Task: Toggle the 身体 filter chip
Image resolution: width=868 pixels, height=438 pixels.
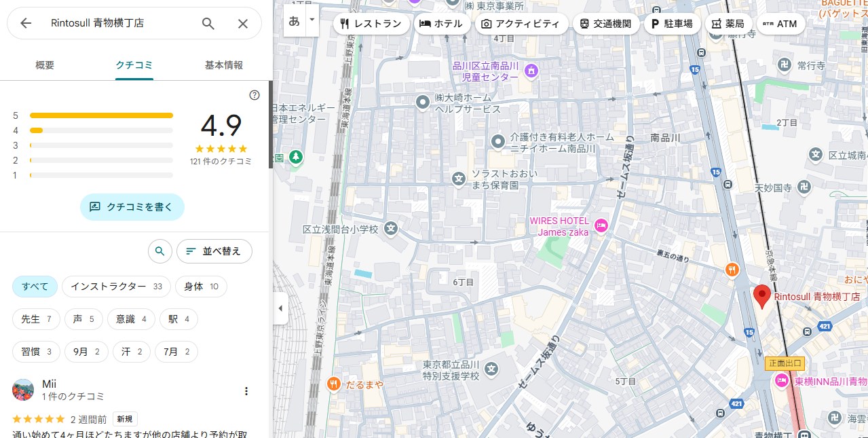Action: point(201,287)
